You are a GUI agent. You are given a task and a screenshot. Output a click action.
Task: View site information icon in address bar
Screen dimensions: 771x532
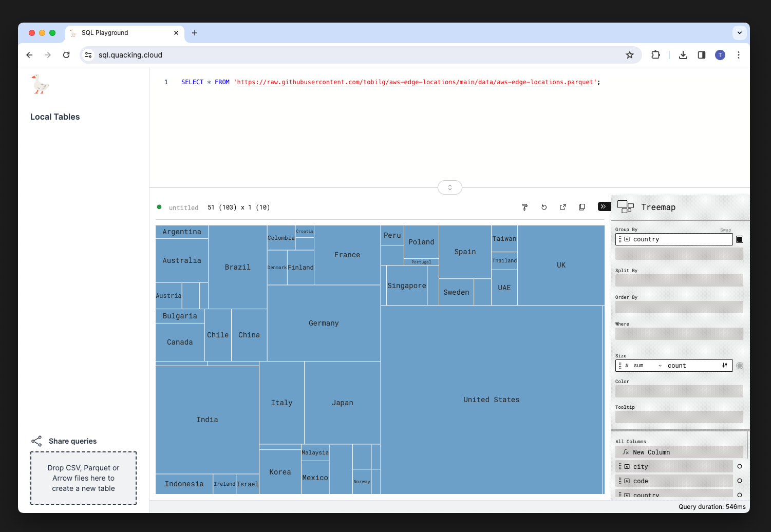coord(88,55)
